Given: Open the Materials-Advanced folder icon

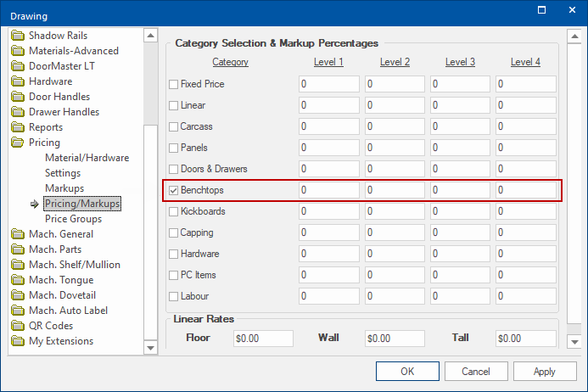Looking at the screenshot, I should coord(18,51).
